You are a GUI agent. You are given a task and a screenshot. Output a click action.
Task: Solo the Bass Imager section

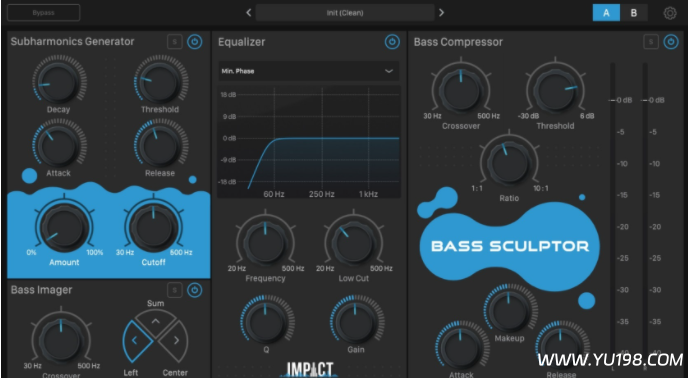(175, 290)
